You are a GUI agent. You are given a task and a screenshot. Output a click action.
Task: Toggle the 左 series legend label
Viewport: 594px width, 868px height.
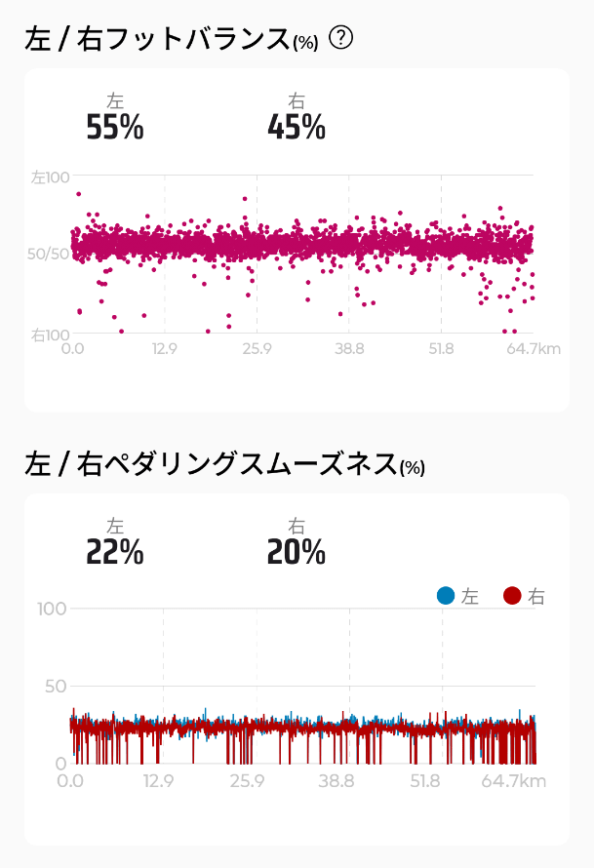(x=470, y=597)
